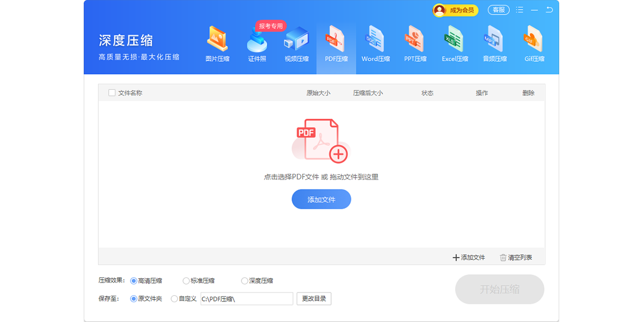Click 更改目录 to change folder

314,299
